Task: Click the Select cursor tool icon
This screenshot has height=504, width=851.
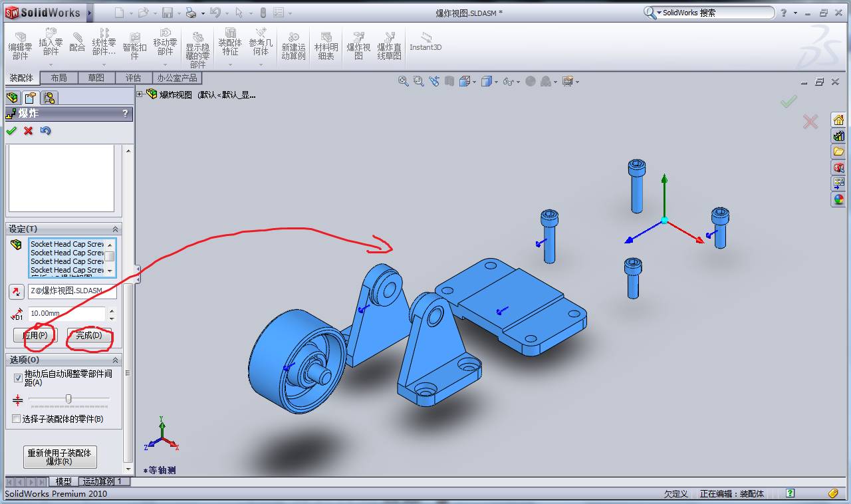Action: (x=239, y=13)
